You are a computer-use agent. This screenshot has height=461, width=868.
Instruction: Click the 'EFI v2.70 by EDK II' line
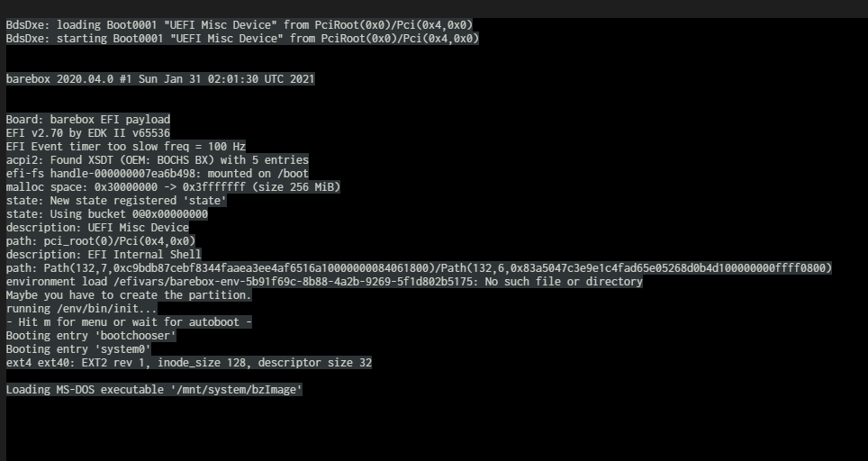(87, 133)
